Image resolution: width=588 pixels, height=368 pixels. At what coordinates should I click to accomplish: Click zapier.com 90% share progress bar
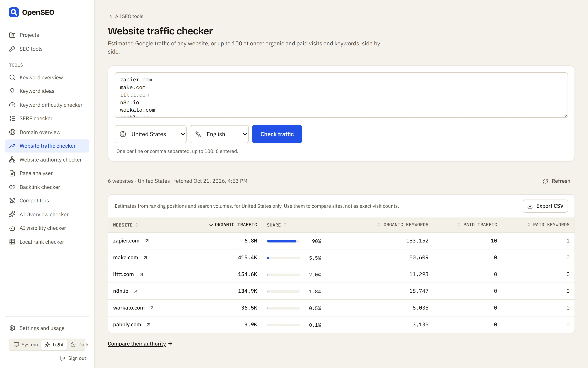(283, 241)
